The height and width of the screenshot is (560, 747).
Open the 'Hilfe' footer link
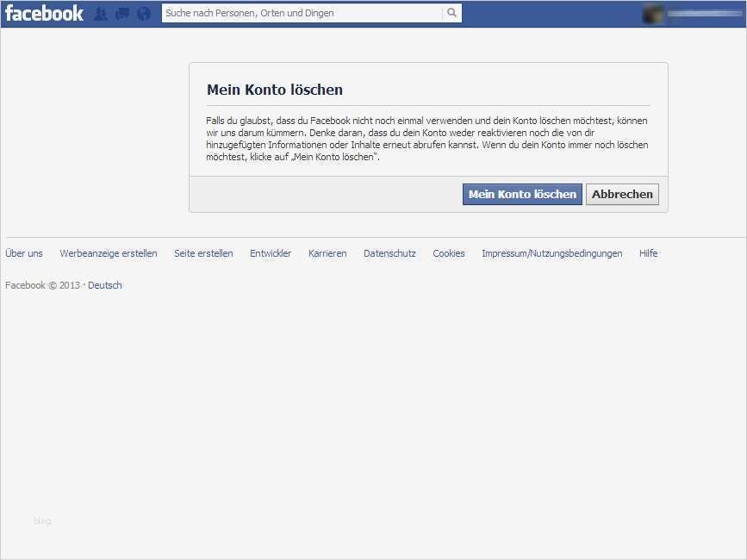click(x=648, y=253)
